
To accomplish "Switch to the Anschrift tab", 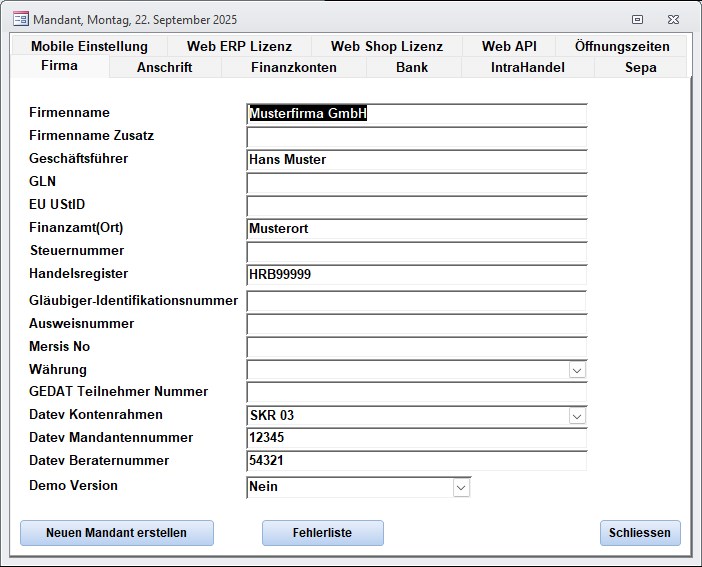I will point(164,67).
